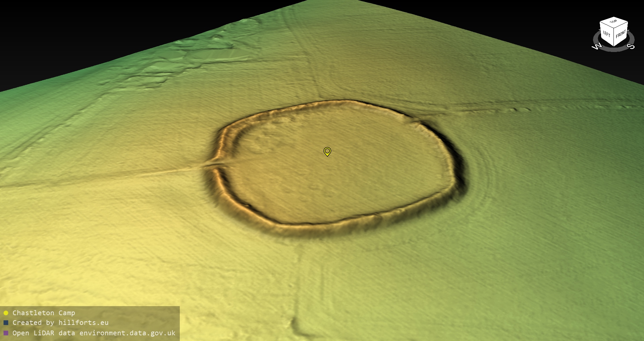Click the yellow dot beside Chastleton Camp
Image resolution: width=644 pixels, height=341 pixels.
click(6, 313)
